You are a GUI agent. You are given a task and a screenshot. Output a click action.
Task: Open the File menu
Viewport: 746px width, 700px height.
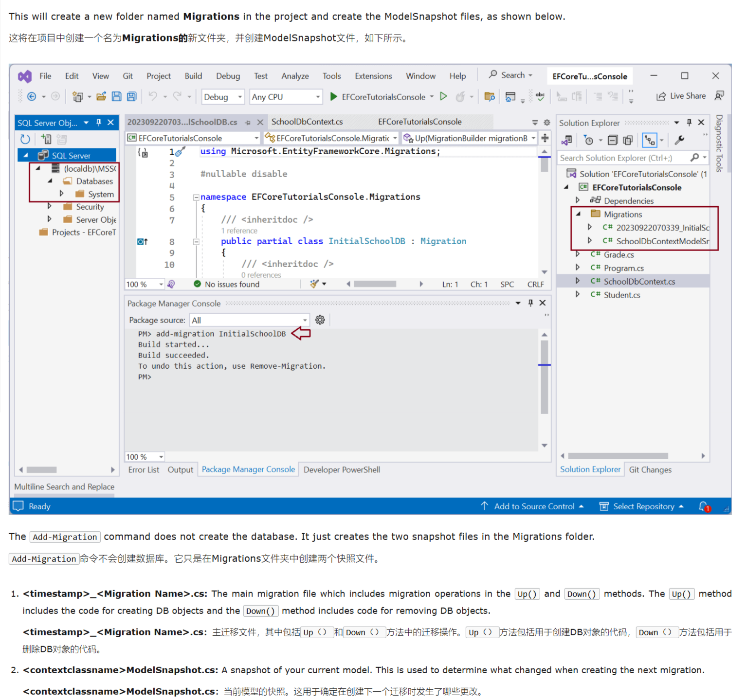pos(45,76)
